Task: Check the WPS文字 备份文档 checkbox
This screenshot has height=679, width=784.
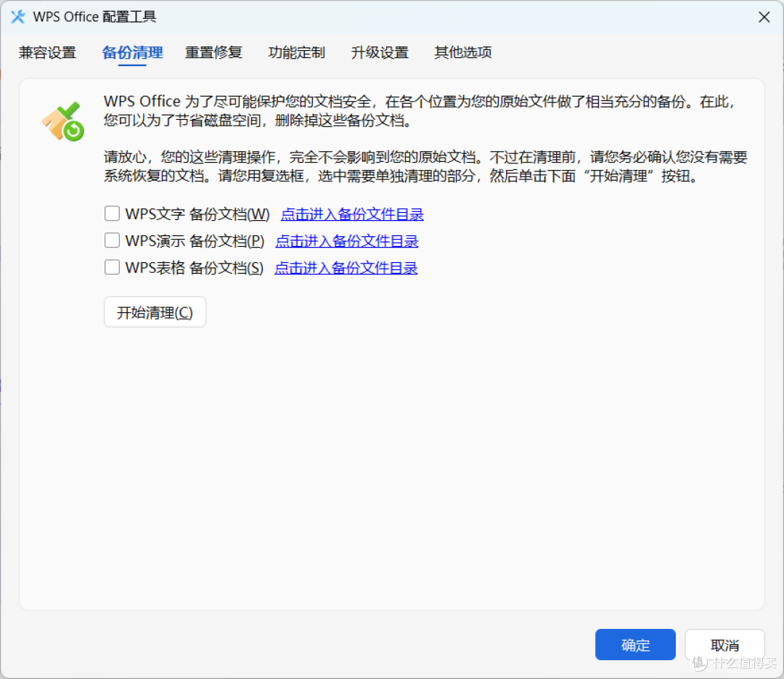Action: (112, 214)
